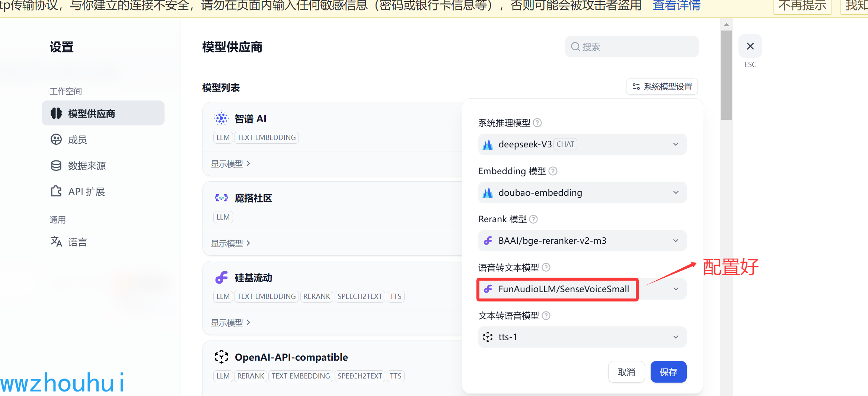Click the CHAT tag on deepseek-V3
Screen dimensions: 868x396
565,144
